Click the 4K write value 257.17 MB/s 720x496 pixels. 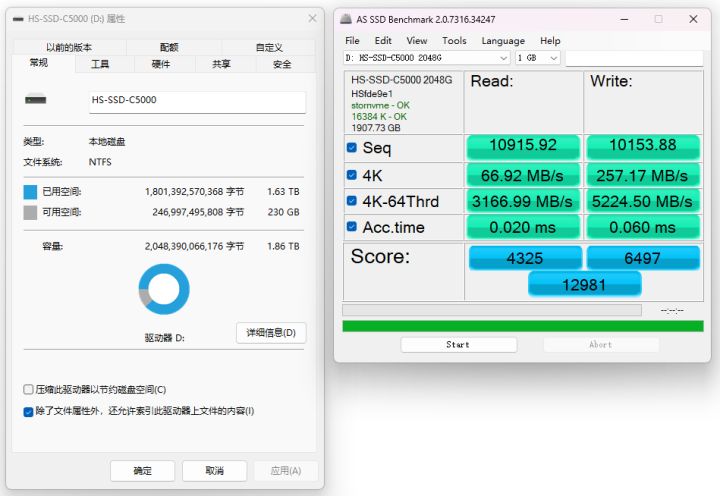(x=643, y=175)
